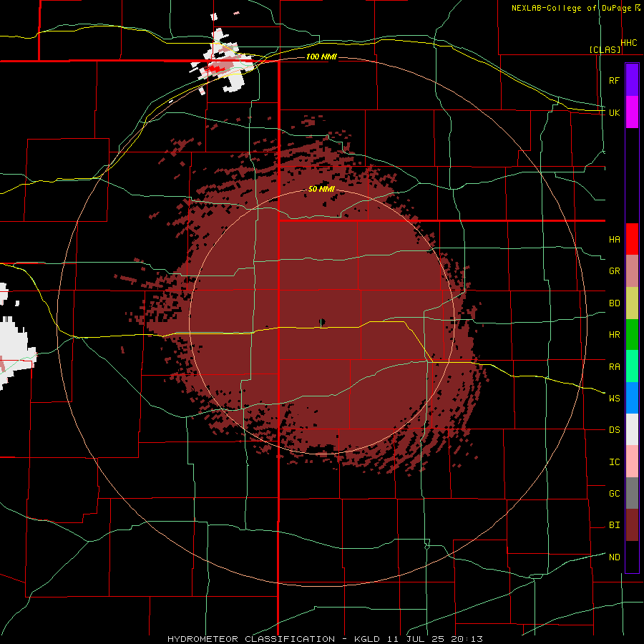Click the red hail cell in northern storm
644x644 pixels.
pos(214,68)
